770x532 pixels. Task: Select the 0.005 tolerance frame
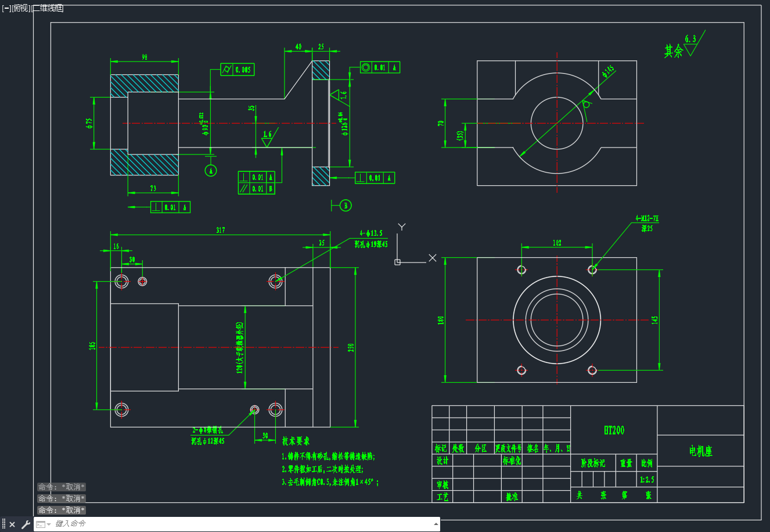coord(238,70)
